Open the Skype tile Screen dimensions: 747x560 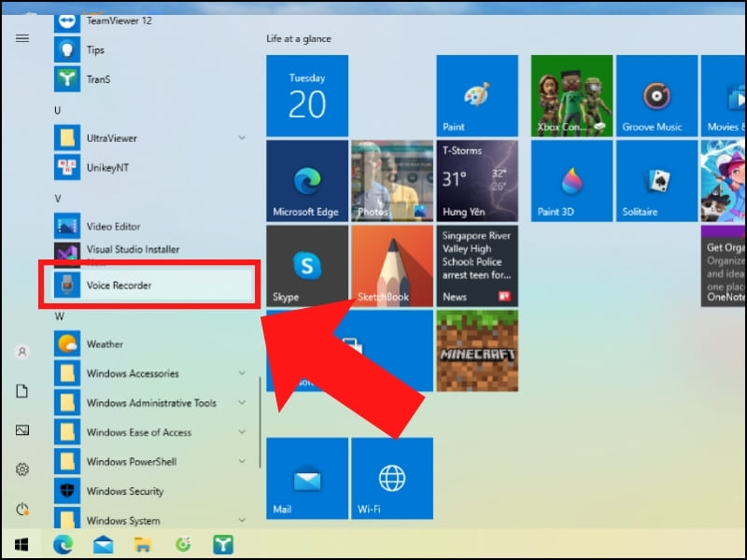[307, 266]
